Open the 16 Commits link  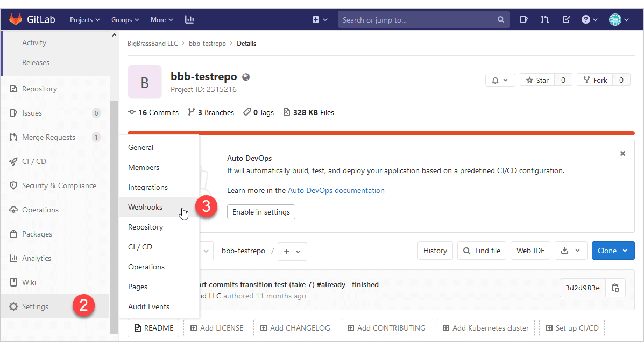[153, 112]
